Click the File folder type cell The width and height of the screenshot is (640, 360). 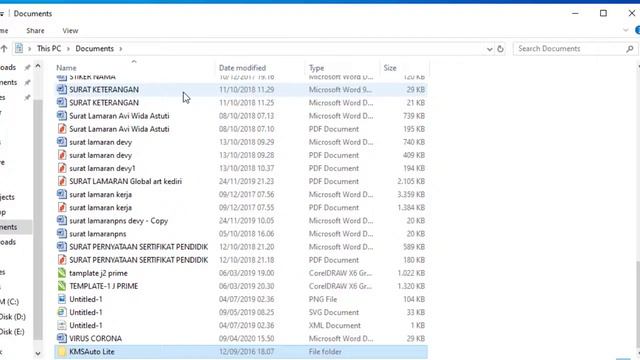[x=325, y=351]
